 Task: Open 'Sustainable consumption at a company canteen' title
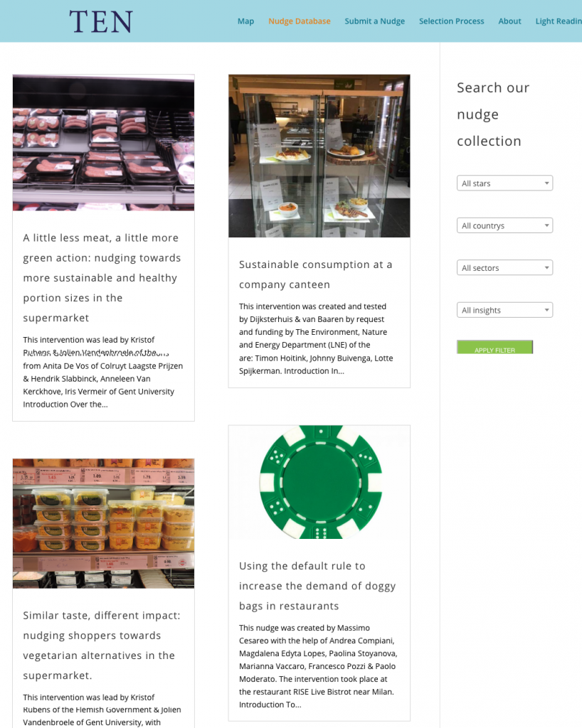click(316, 274)
